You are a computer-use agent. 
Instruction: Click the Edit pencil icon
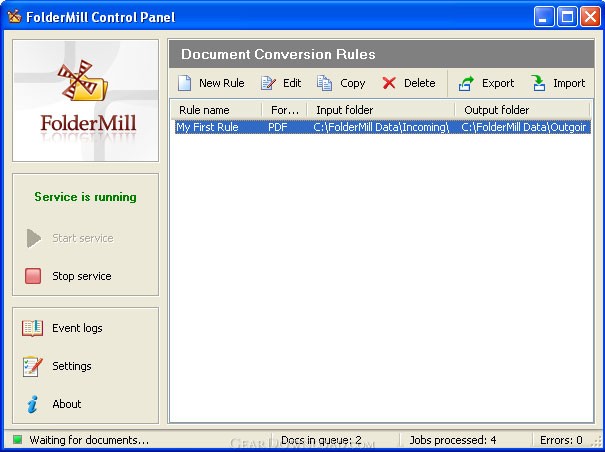click(x=268, y=83)
